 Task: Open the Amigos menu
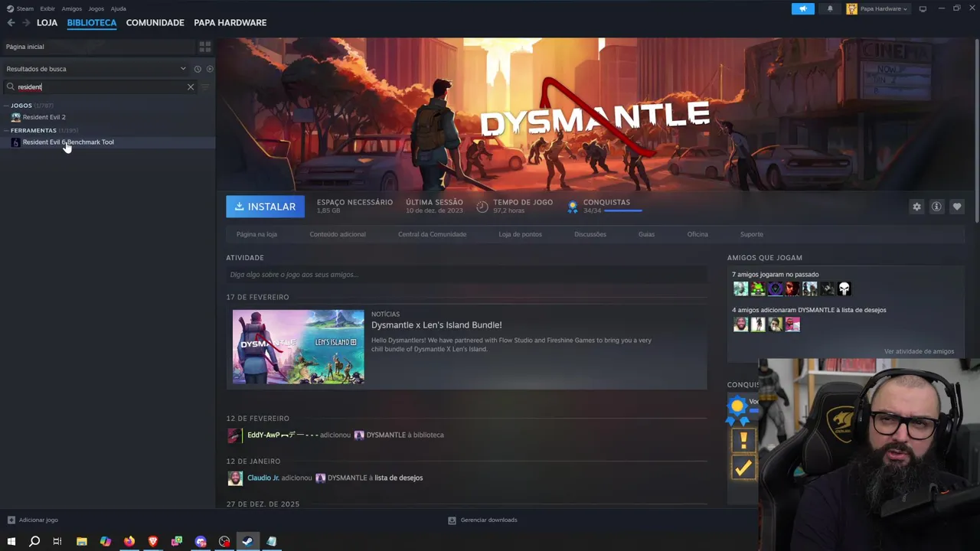(72, 8)
